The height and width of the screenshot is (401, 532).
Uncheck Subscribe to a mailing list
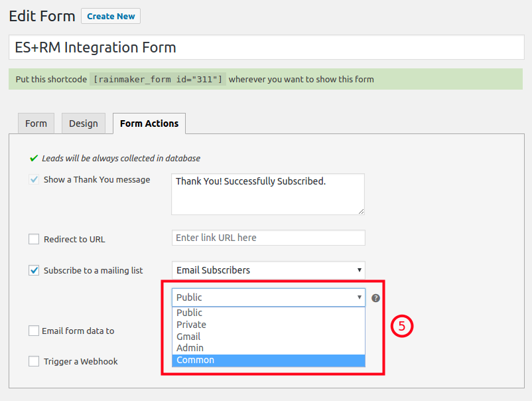coord(34,270)
